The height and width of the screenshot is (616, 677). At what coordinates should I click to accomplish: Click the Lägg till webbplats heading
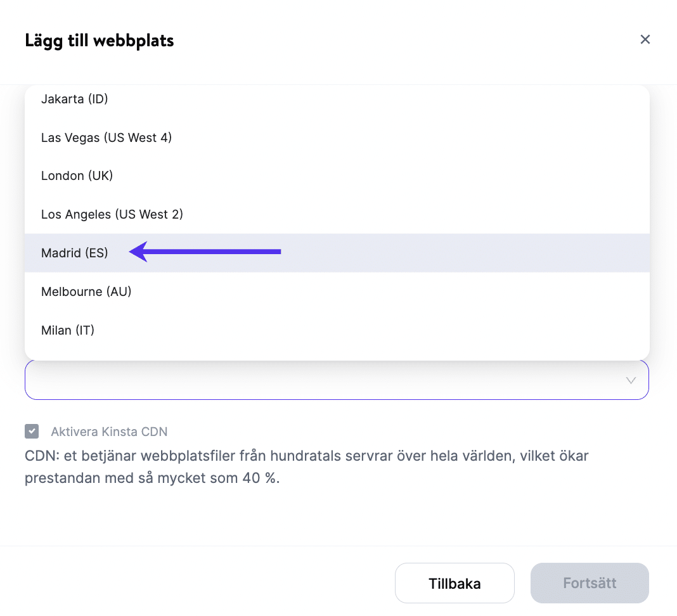(x=100, y=41)
